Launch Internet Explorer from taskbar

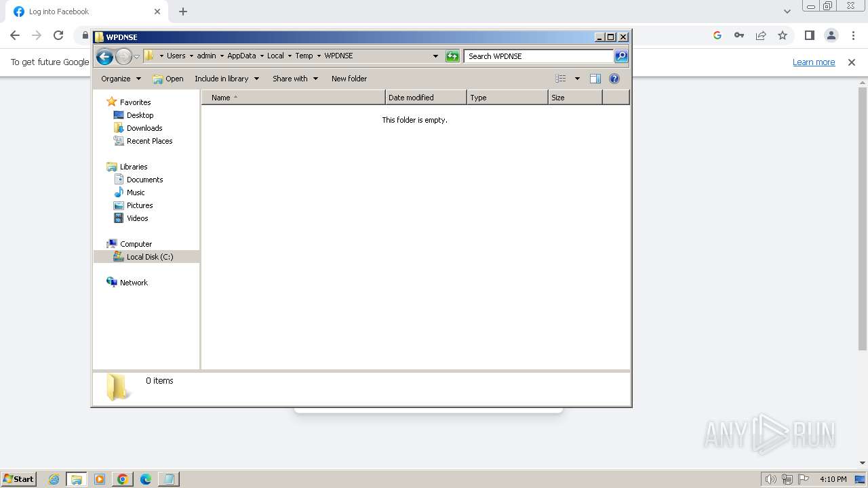point(54,479)
